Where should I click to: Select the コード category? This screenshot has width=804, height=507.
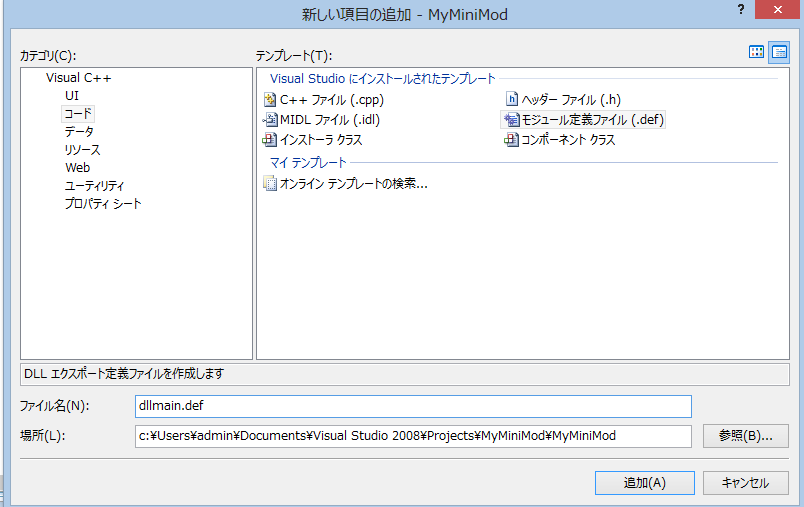pos(78,114)
